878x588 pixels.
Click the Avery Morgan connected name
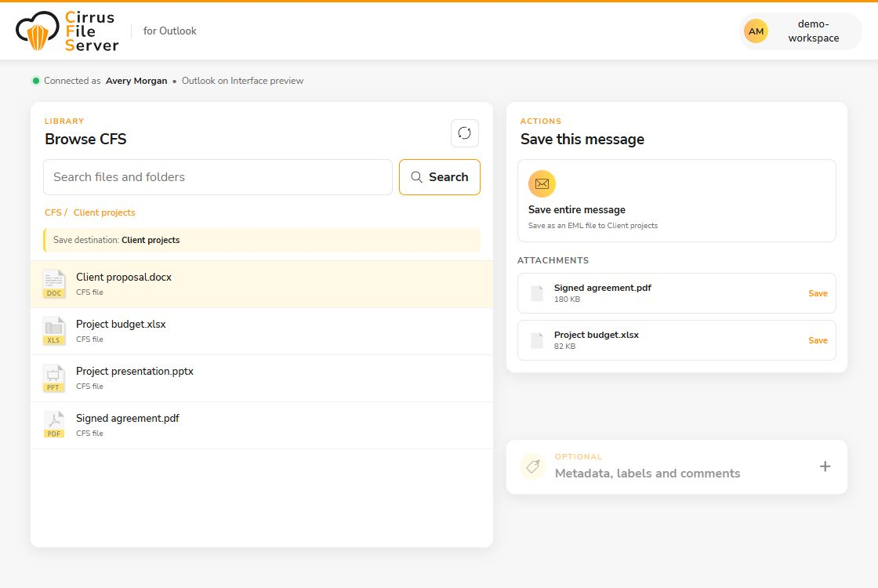(136, 81)
